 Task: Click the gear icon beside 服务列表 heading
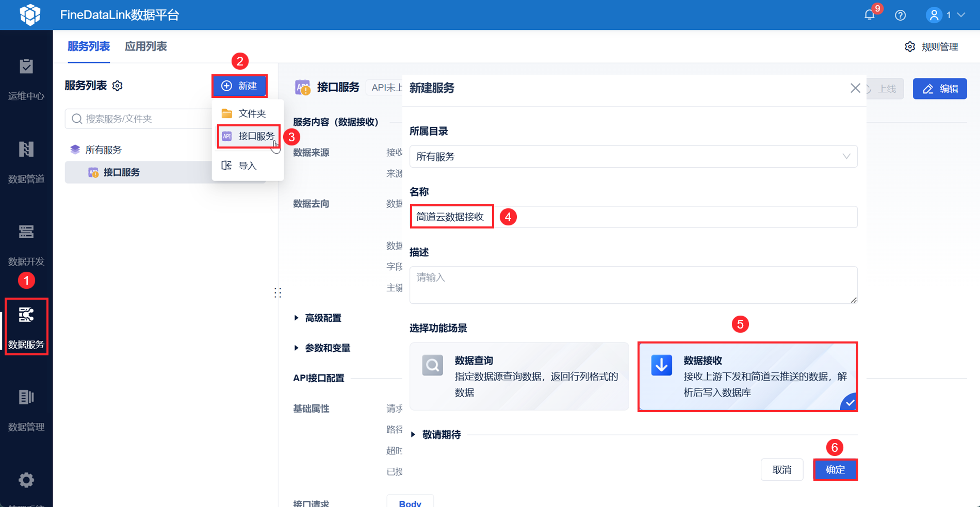[x=118, y=86]
